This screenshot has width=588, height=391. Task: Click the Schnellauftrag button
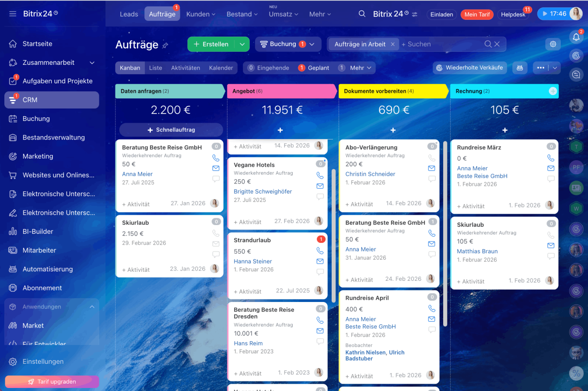tap(171, 130)
